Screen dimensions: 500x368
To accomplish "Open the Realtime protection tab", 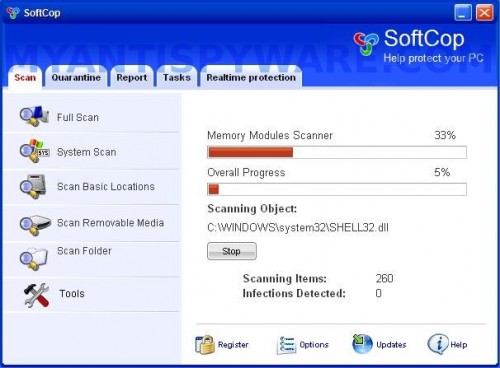I will click(x=251, y=77).
